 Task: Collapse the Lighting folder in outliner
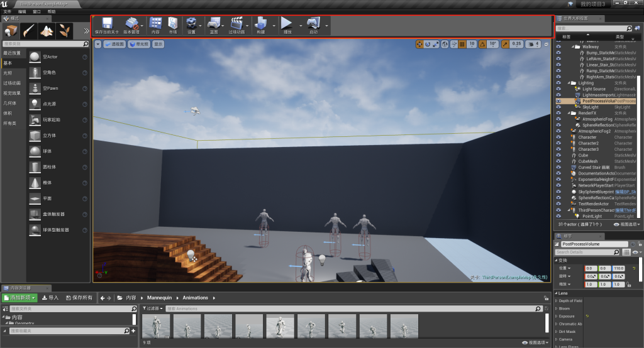pyautogui.click(x=568, y=83)
